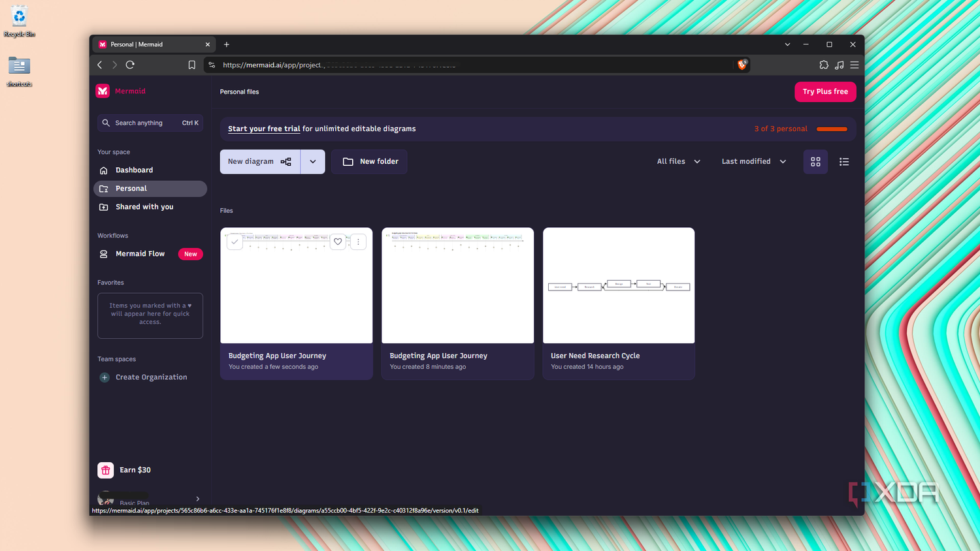
Task: Open the browser extensions puzzle icon
Action: (x=824, y=65)
